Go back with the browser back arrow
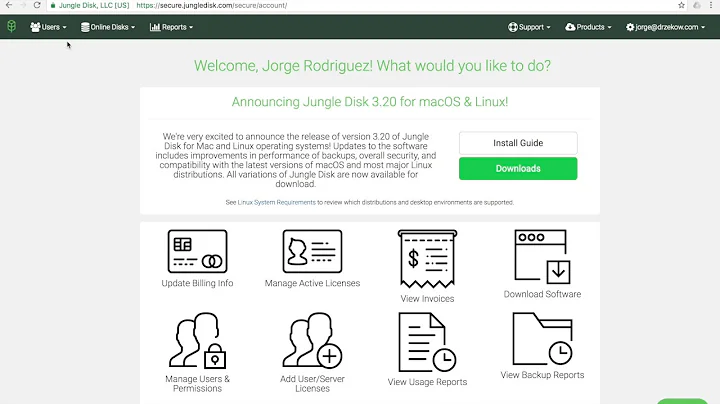 click(x=9, y=5)
